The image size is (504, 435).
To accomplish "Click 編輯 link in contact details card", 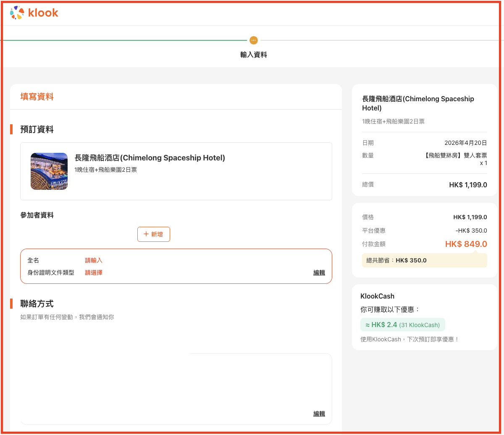I will 319,414.
